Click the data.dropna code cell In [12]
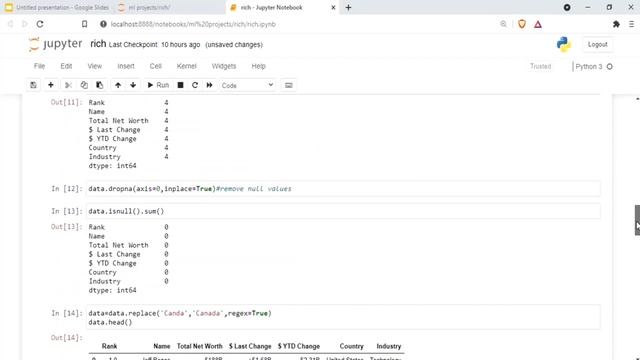The image size is (640, 360). 343,189
